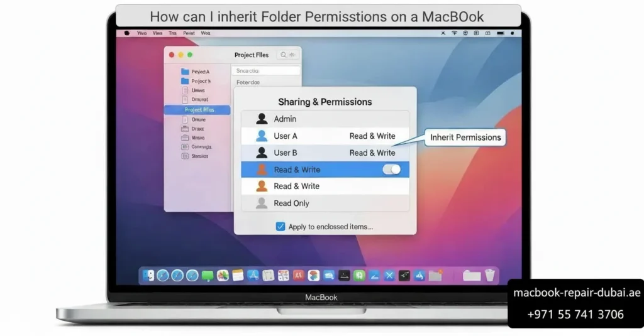Select the highlighted Project Files sidebar item
This screenshot has height=336, width=644.
199,110
